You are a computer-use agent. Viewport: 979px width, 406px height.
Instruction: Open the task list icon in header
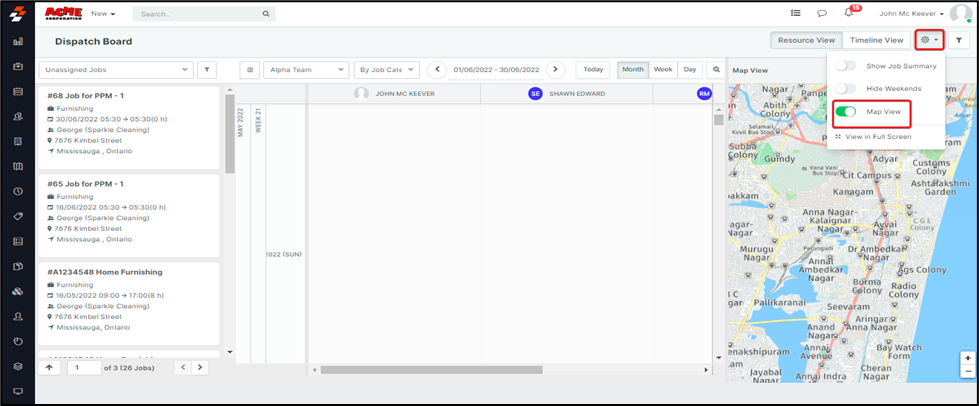tap(795, 13)
